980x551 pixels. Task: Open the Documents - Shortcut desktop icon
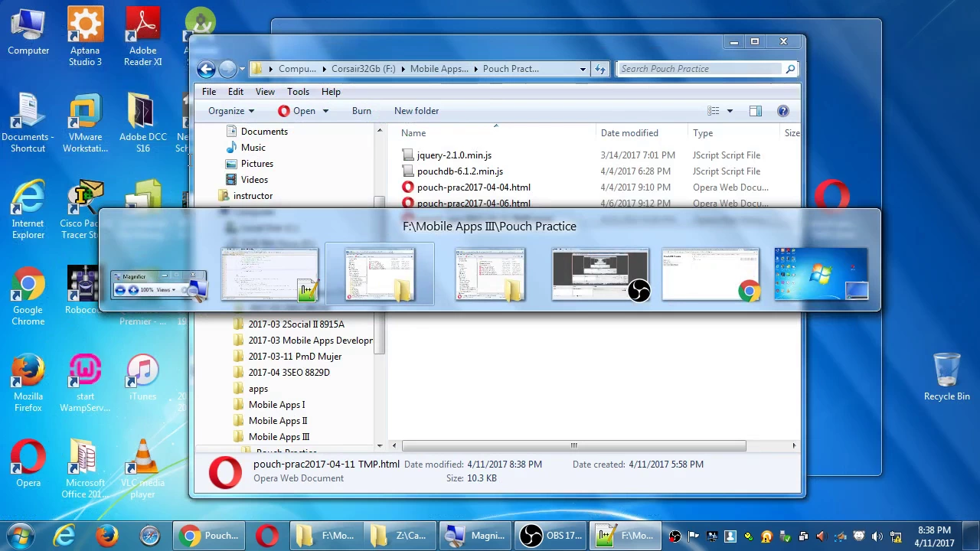28,123
